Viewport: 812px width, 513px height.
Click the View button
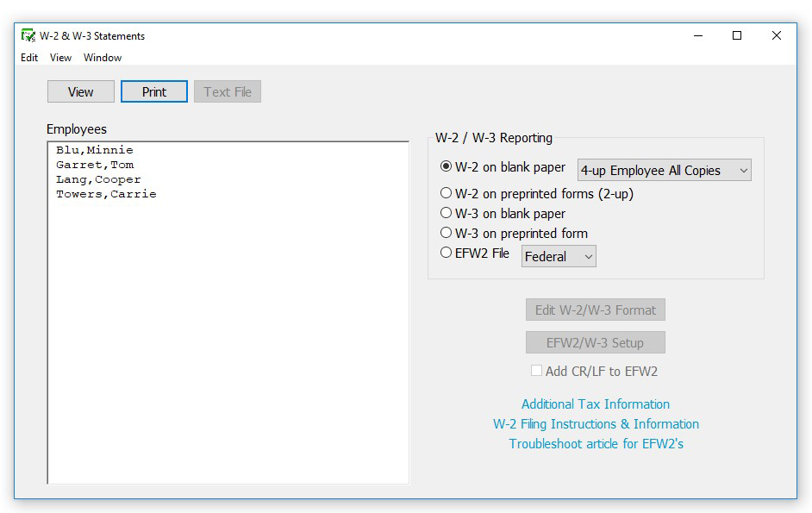(80, 91)
